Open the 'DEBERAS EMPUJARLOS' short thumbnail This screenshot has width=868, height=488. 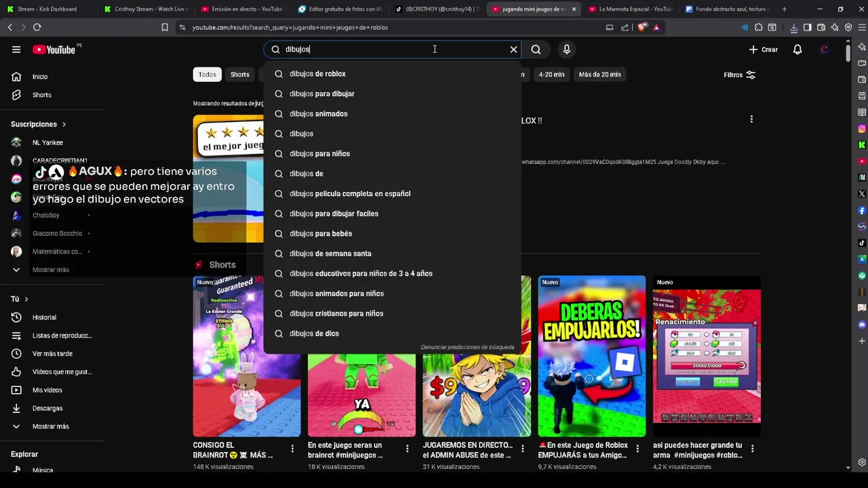(x=592, y=356)
